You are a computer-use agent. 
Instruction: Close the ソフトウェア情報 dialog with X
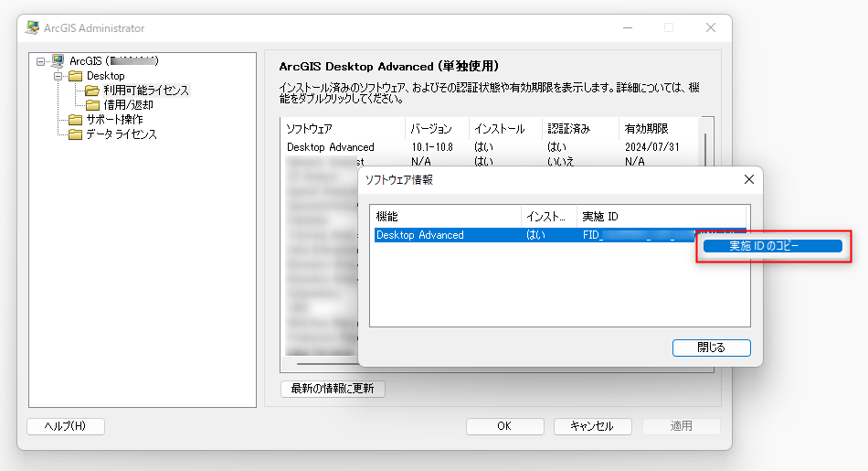pyautogui.click(x=748, y=180)
